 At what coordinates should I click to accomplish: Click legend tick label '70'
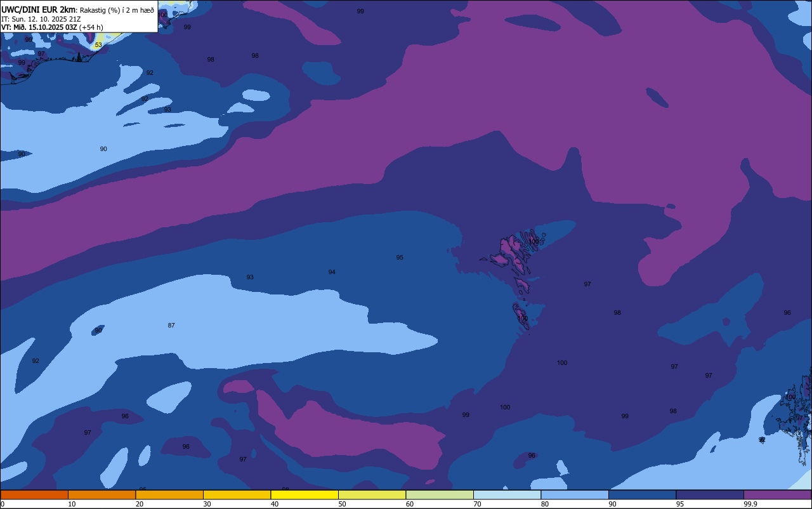coord(477,504)
